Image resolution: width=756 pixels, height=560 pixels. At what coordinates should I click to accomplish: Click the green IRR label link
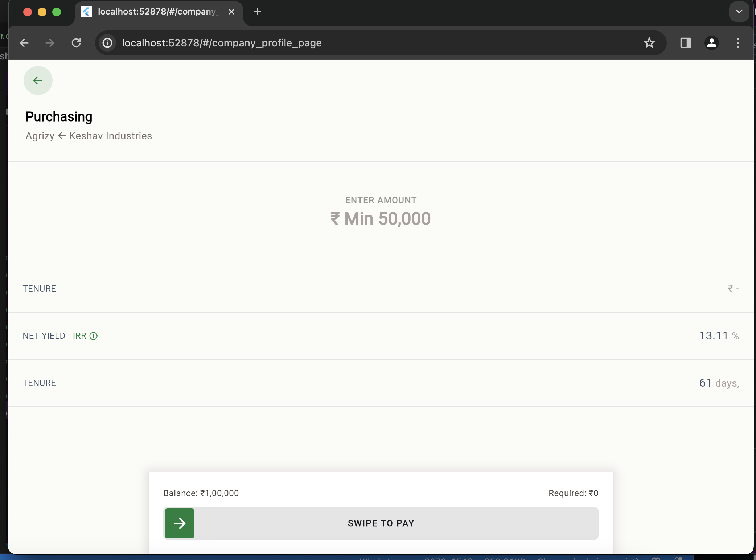(79, 336)
